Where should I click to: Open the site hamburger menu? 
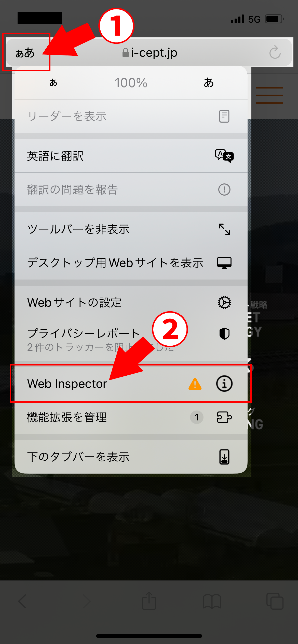click(x=269, y=95)
